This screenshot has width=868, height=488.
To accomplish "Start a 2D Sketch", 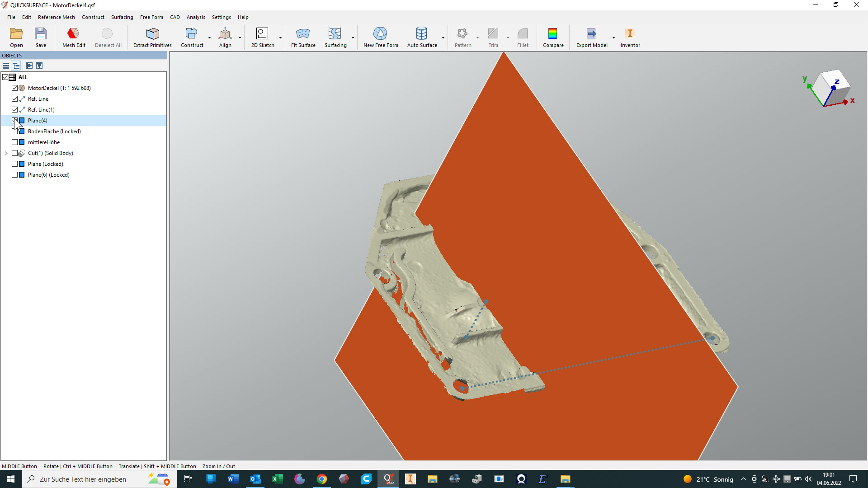I will 262,34.
